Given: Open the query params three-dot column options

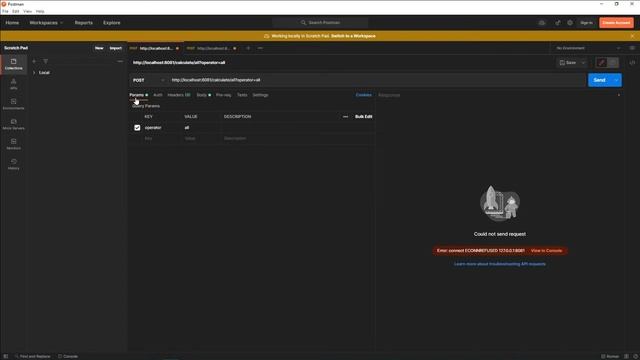Looking at the screenshot, I should click(345, 117).
